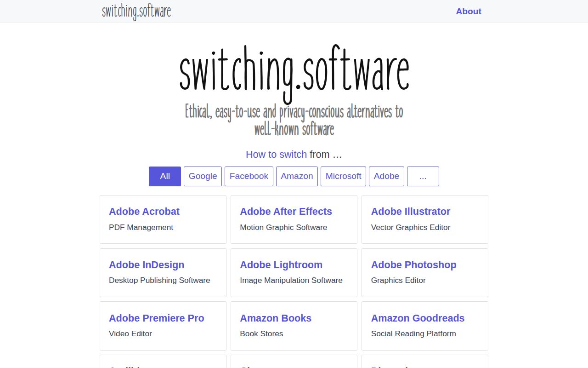Open the About page

pos(469,11)
